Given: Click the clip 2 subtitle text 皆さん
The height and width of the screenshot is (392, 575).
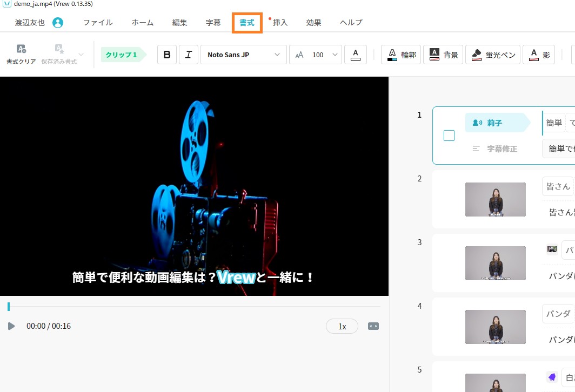Looking at the screenshot, I should pos(561,212).
